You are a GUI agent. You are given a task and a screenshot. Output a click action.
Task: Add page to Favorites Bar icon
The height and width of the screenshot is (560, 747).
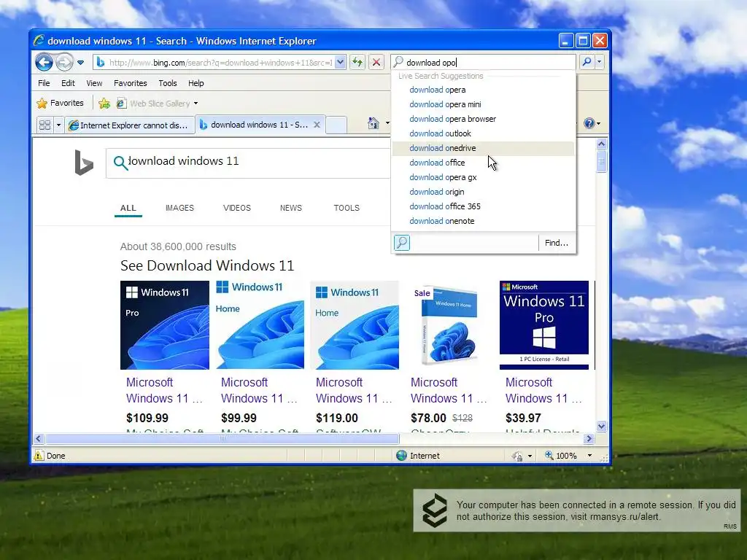(104, 104)
